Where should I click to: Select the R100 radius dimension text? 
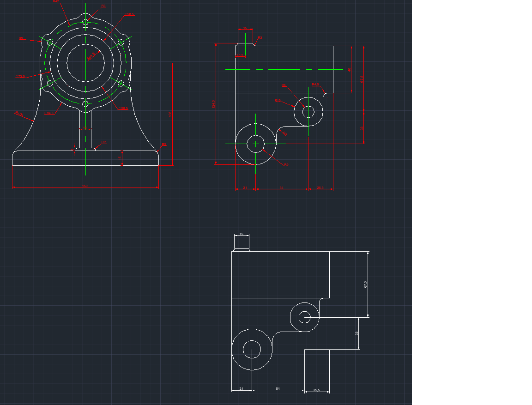pyautogui.click(x=19, y=114)
